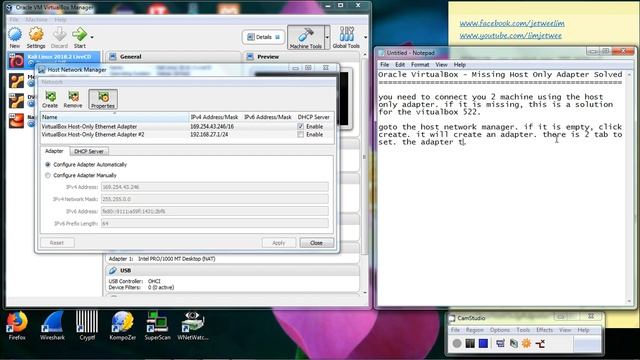The image size is (640, 360).
Task: Click CamStudio record round button
Action: pos(457,344)
